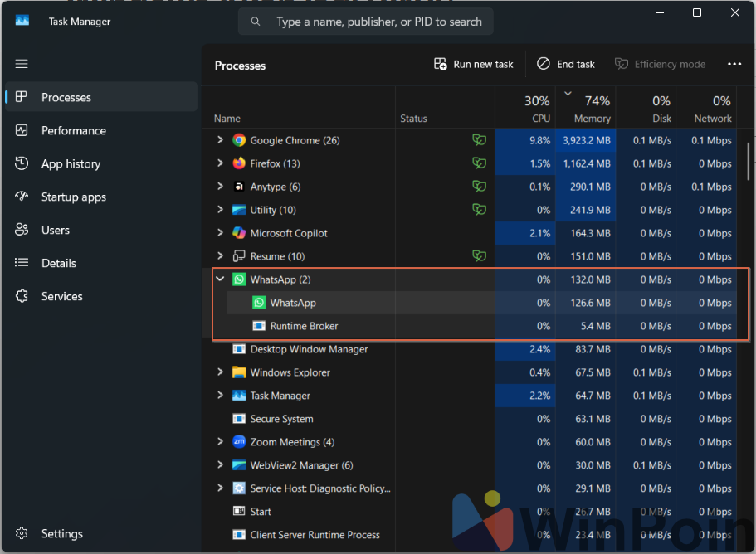Go to Startup apps

101,197
